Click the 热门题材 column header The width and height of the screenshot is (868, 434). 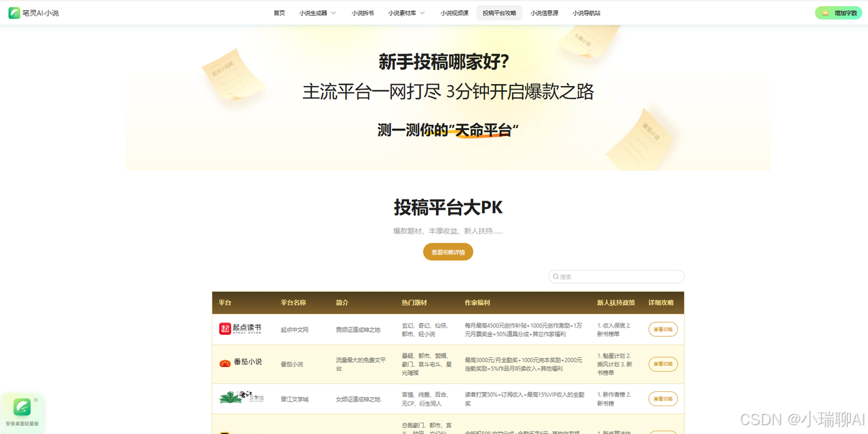pos(414,303)
